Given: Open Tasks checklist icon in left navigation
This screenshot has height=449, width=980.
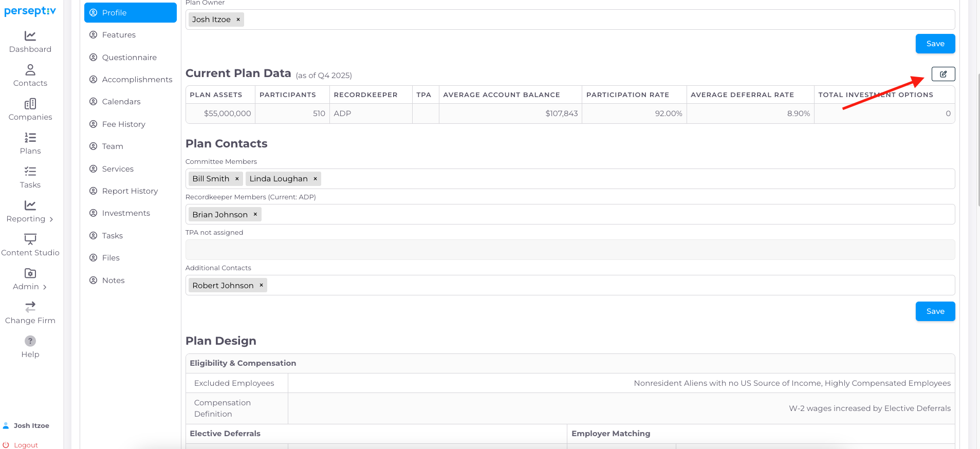Looking at the screenshot, I should coord(30,171).
